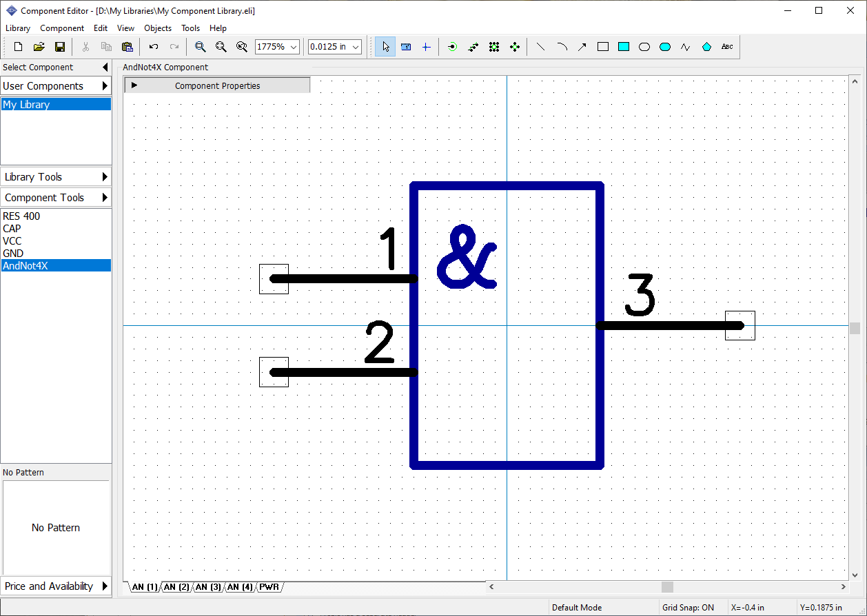Paste from clipboard using the toolbar icon

pos(127,47)
